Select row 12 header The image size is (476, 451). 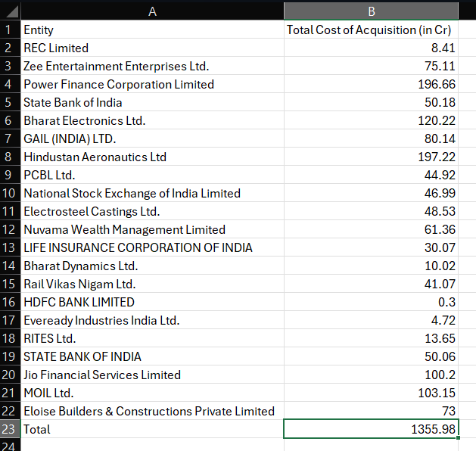pyautogui.click(x=11, y=229)
